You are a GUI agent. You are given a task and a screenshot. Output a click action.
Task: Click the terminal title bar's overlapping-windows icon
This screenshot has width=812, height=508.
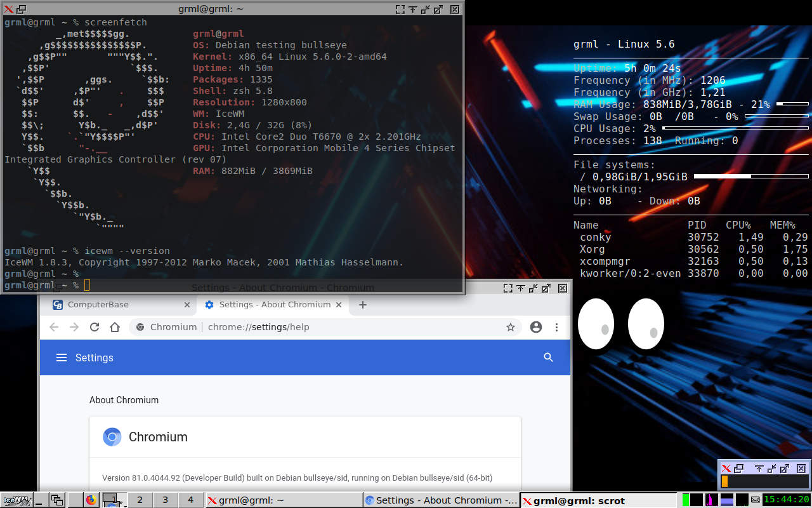pos(21,10)
